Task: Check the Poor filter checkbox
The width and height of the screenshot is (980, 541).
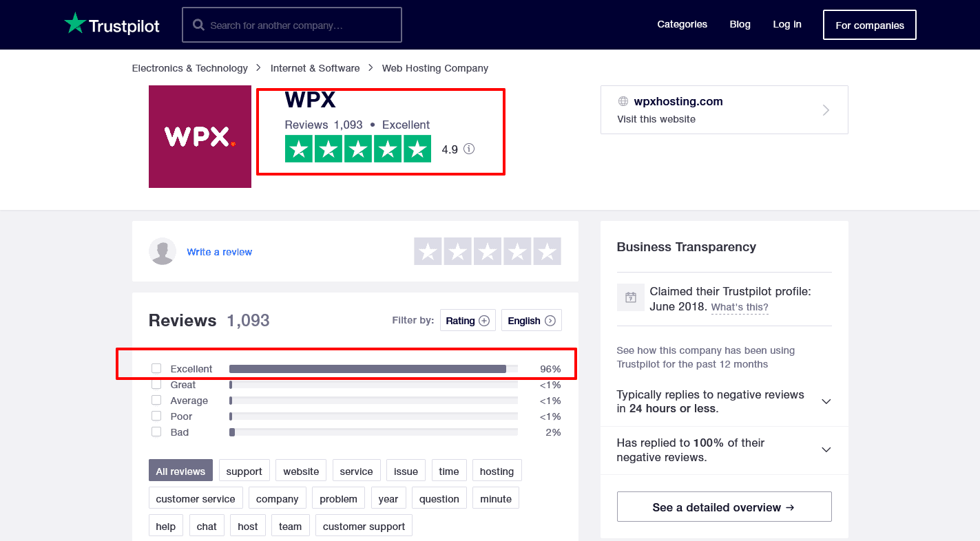Action: click(156, 416)
